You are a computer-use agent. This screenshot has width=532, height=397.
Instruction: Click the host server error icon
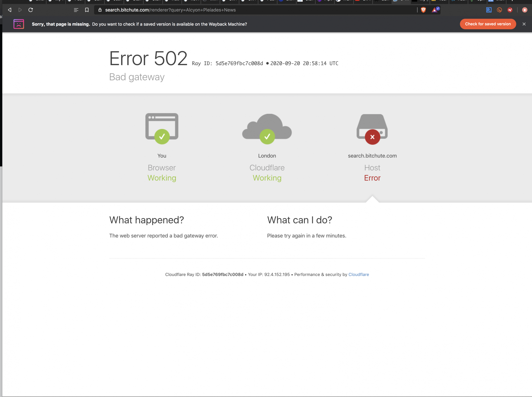coord(372,129)
